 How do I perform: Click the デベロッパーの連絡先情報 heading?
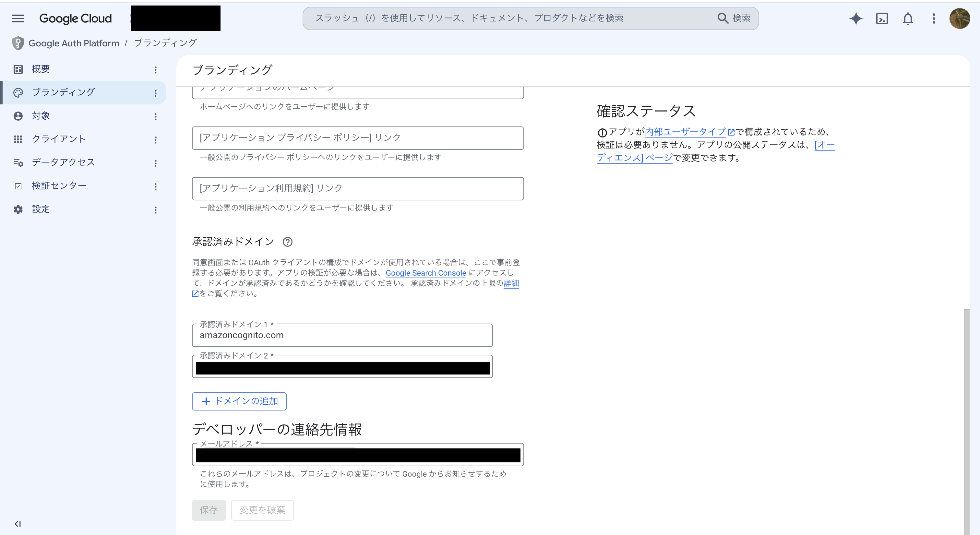277,429
